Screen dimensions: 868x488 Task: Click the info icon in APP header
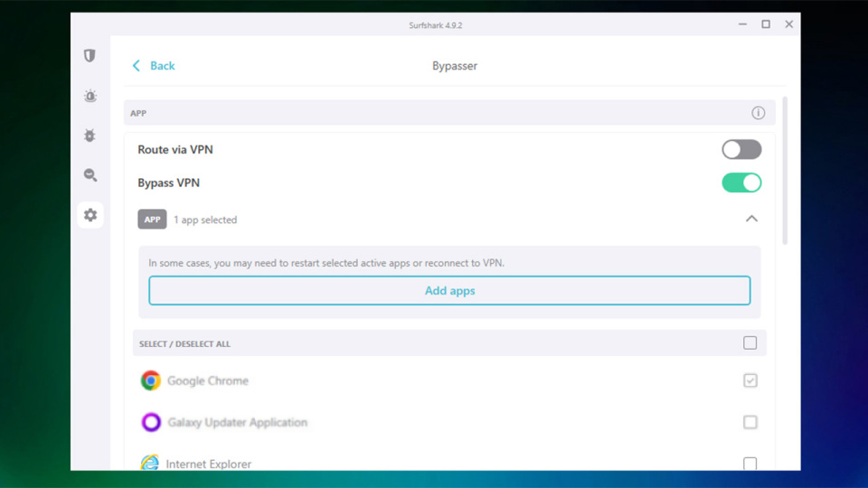click(758, 113)
